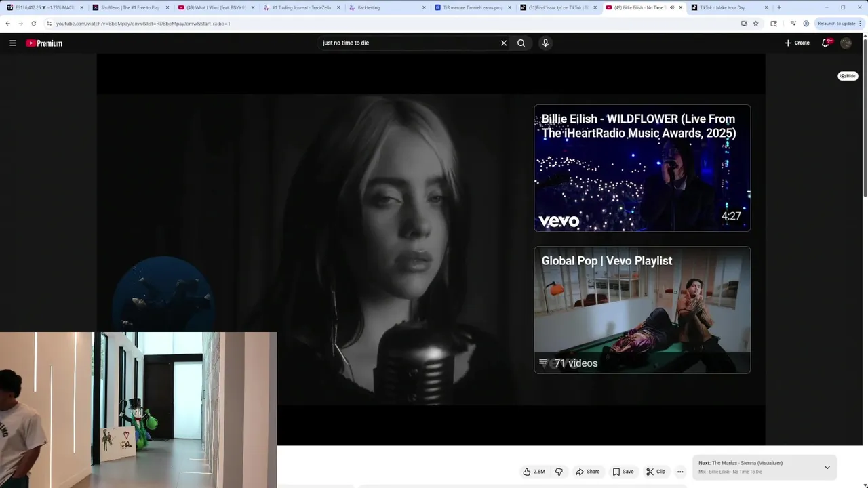Open the Chrome side panel icon
The height and width of the screenshot is (488, 868).
[x=774, y=23]
